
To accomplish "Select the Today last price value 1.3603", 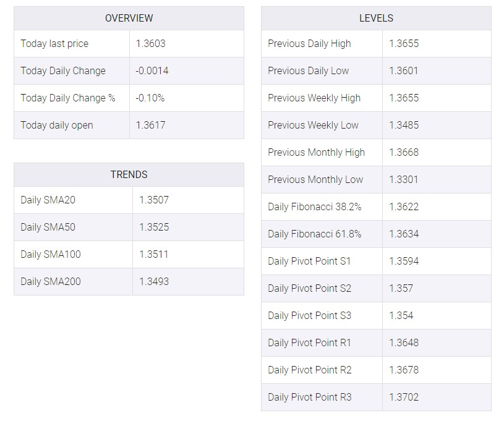I will pos(150,43).
